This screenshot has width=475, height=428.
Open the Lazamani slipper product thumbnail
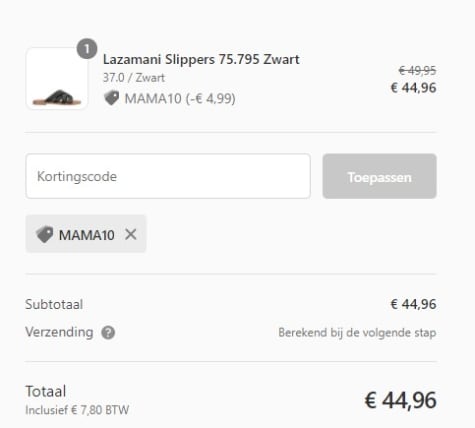(x=57, y=78)
